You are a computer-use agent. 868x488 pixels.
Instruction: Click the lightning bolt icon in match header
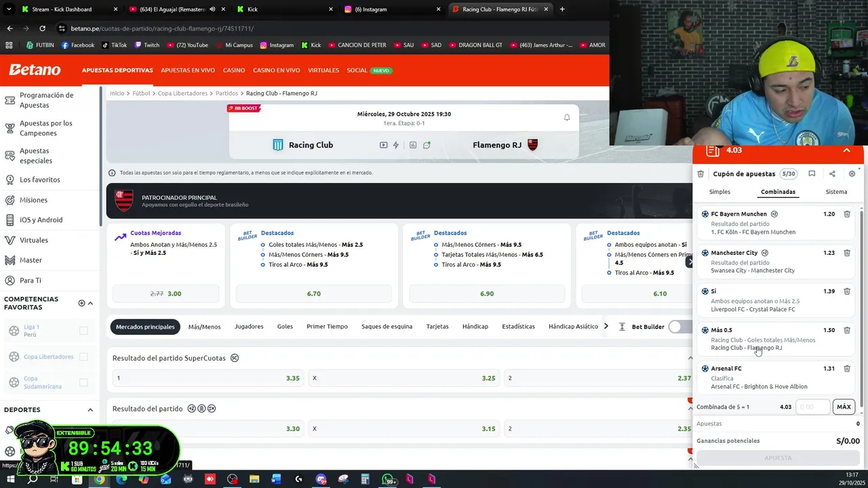(396, 145)
